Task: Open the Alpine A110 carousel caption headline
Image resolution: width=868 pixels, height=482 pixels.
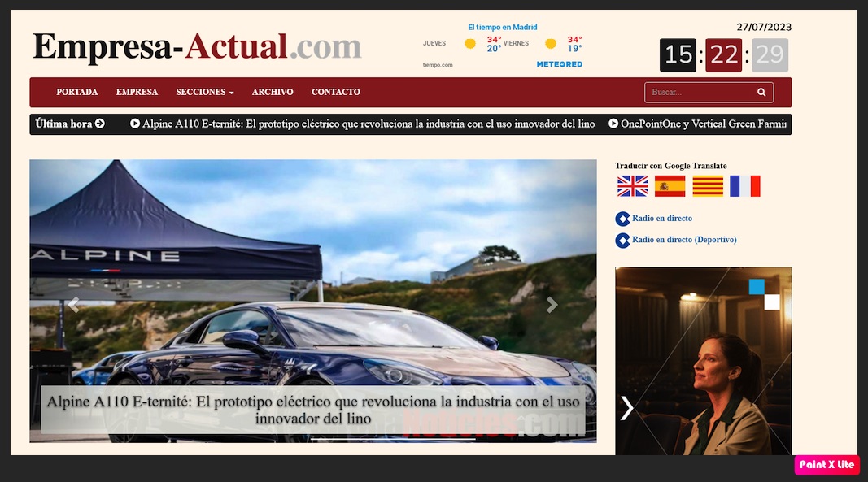Action: click(313, 410)
